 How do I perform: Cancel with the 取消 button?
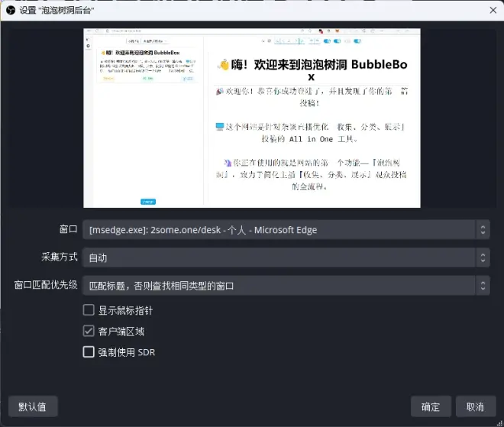pos(476,406)
